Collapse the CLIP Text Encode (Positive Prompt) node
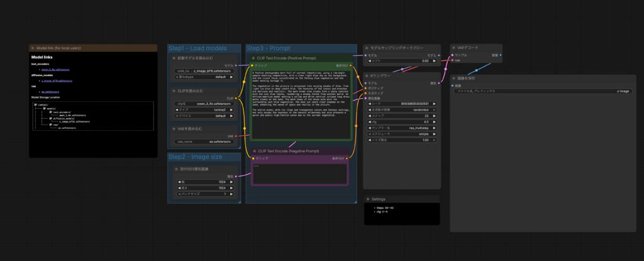Image resolution: width=644 pixels, height=261 pixels. pos(253,58)
